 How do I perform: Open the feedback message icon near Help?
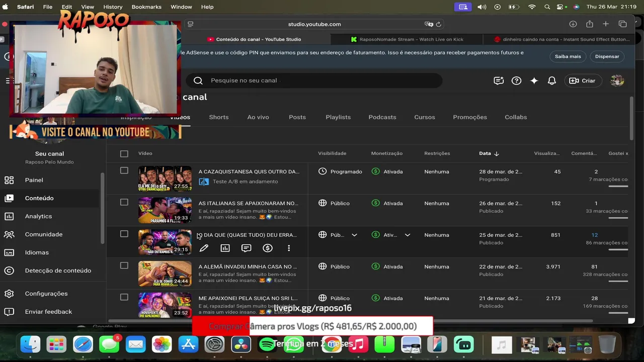click(x=499, y=80)
